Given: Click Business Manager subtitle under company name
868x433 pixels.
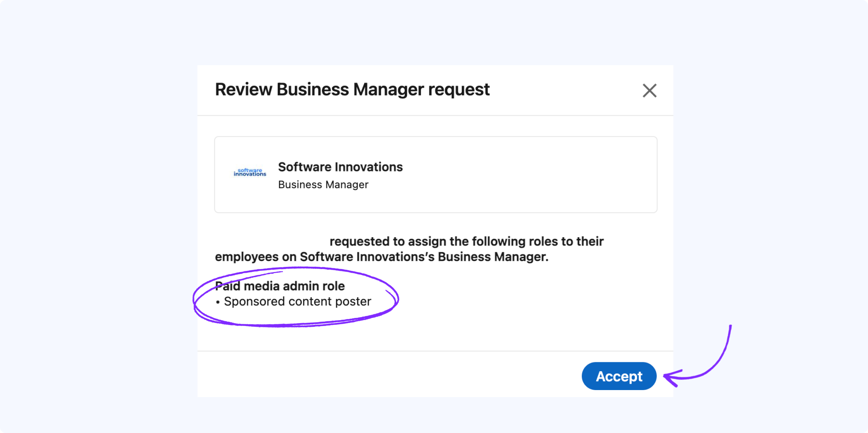Looking at the screenshot, I should tap(323, 185).
